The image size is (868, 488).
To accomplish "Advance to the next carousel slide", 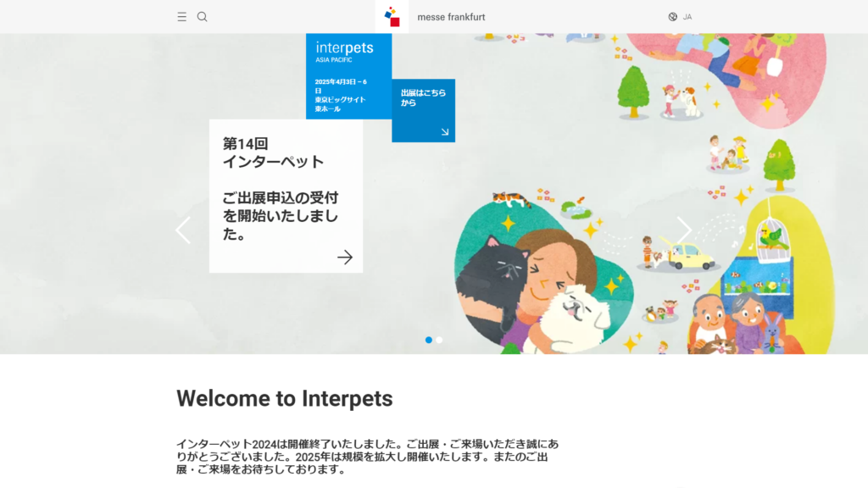I will tap(683, 230).
